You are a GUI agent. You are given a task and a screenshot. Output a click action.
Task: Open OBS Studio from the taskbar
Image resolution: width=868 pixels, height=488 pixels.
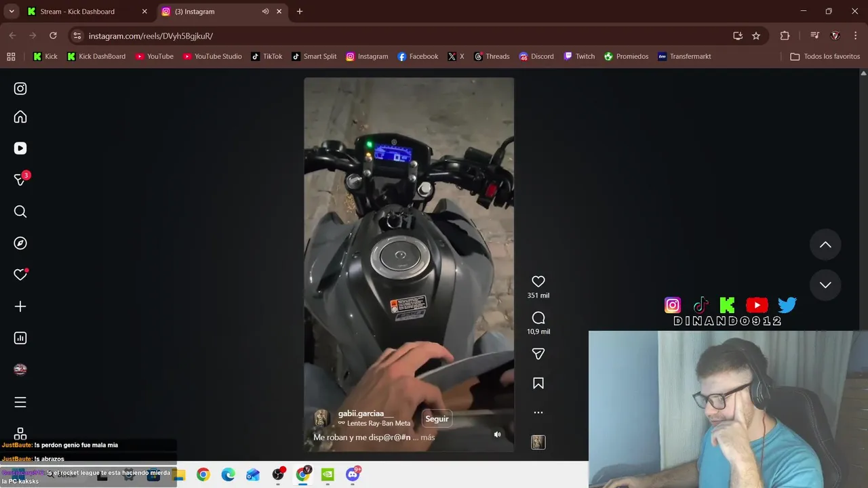(x=278, y=474)
